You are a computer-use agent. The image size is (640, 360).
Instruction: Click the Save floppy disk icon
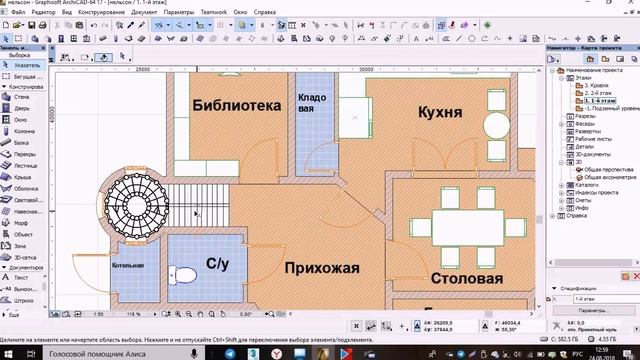(31, 25)
